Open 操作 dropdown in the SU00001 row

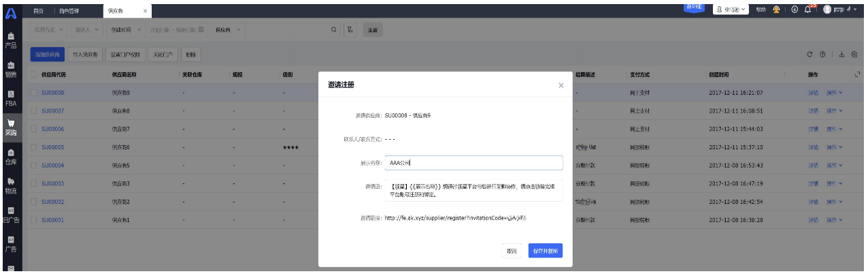click(834, 220)
